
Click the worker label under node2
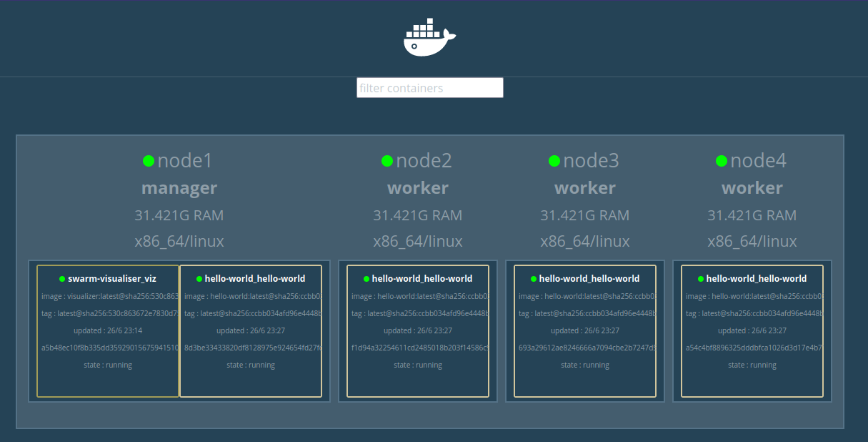coord(418,188)
